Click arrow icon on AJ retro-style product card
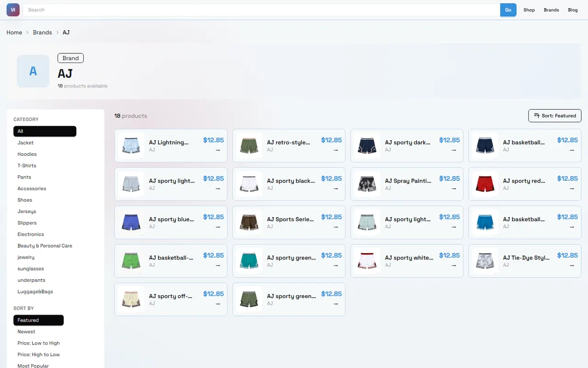The height and width of the screenshot is (368, 588). point(336,150)
